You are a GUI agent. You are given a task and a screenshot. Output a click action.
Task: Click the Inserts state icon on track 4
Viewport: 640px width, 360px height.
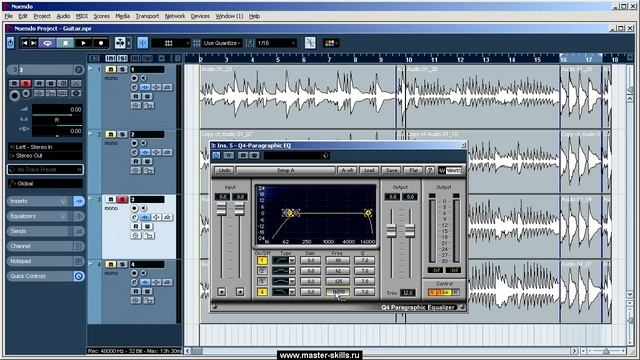click(x=145, y=282)
